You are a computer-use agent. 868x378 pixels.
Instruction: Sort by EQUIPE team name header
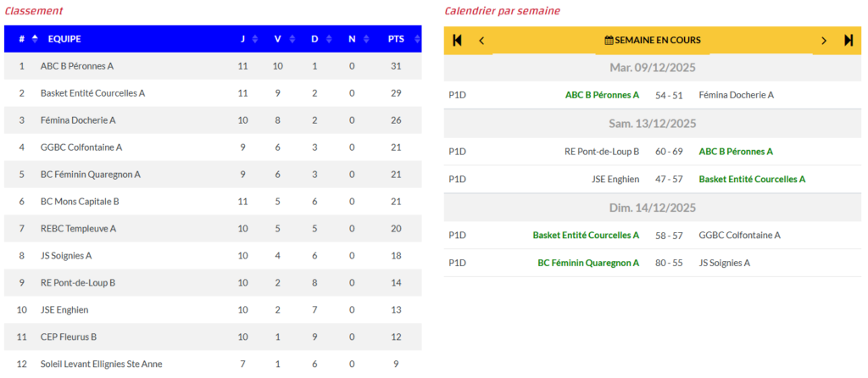tap(64, 38)
